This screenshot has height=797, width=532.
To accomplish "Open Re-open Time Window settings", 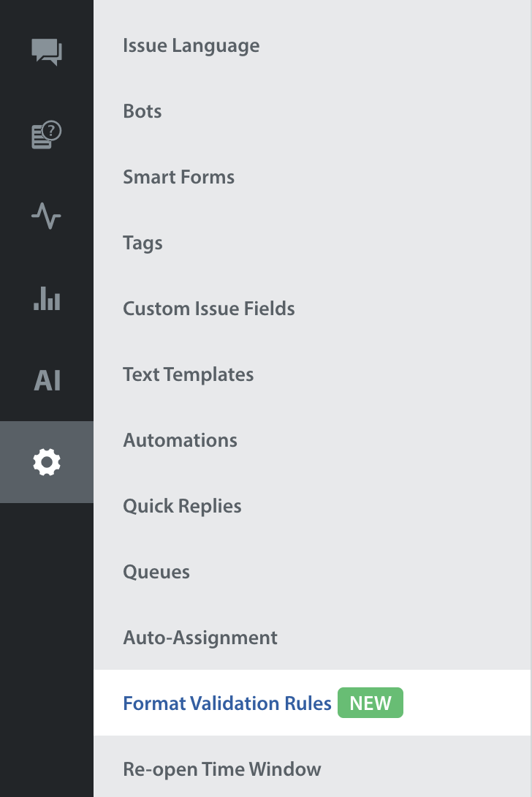I will tap(221, 769).
